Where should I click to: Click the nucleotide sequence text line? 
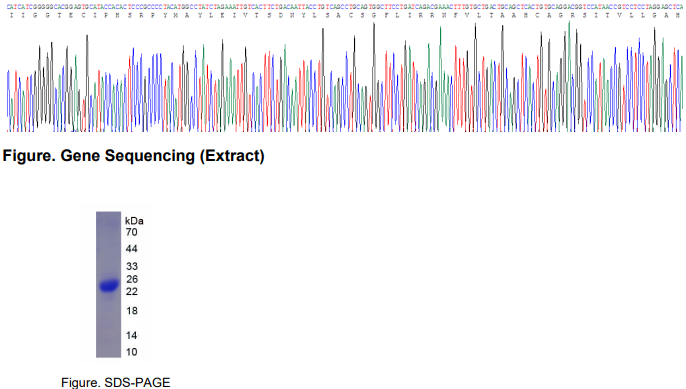coord(344,7)
